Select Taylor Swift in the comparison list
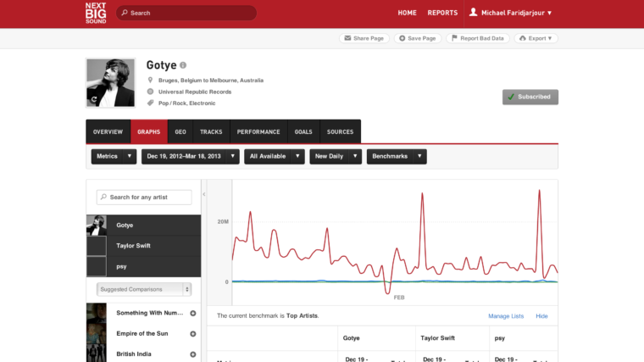The height and width of the screenshot is (362, 644). [x=144, y=246]
